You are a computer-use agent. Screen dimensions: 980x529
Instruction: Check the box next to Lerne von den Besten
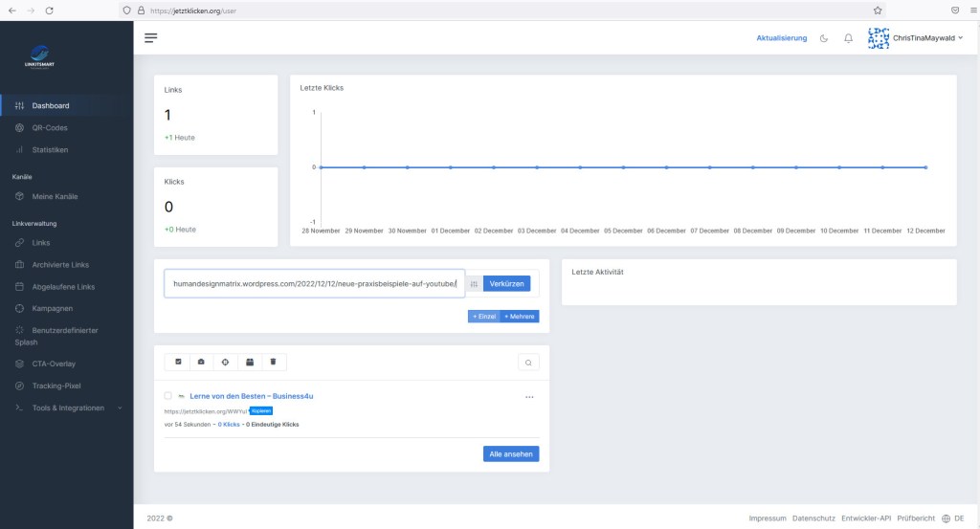168,395
